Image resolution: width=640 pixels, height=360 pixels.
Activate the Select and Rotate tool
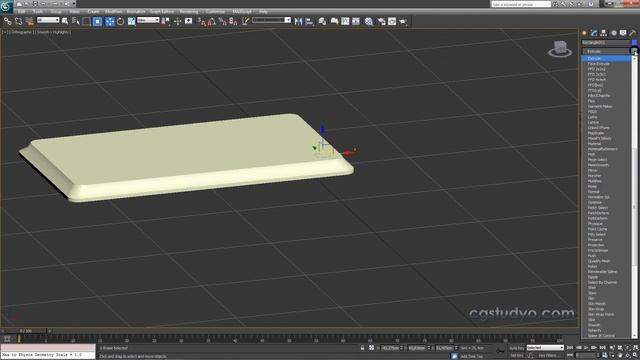[x=120, y=21]
